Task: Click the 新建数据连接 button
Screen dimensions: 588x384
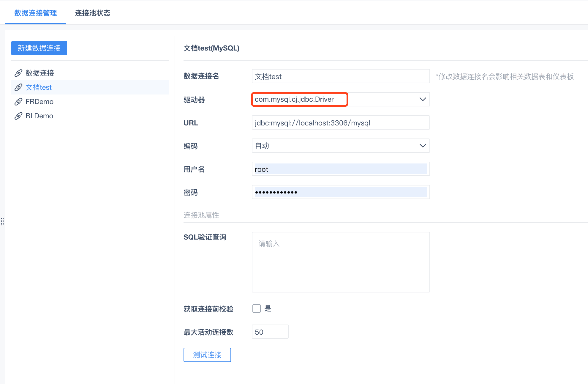Action: (39, 48)
